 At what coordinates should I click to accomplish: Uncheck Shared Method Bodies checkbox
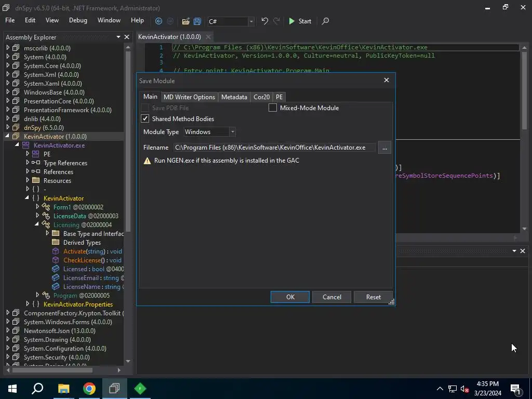[x=145, y=119]
